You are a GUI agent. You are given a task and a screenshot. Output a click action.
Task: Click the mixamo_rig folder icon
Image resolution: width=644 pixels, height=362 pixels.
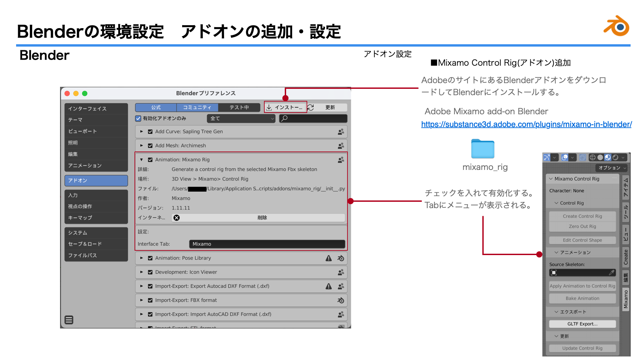(x=483, y=148)
